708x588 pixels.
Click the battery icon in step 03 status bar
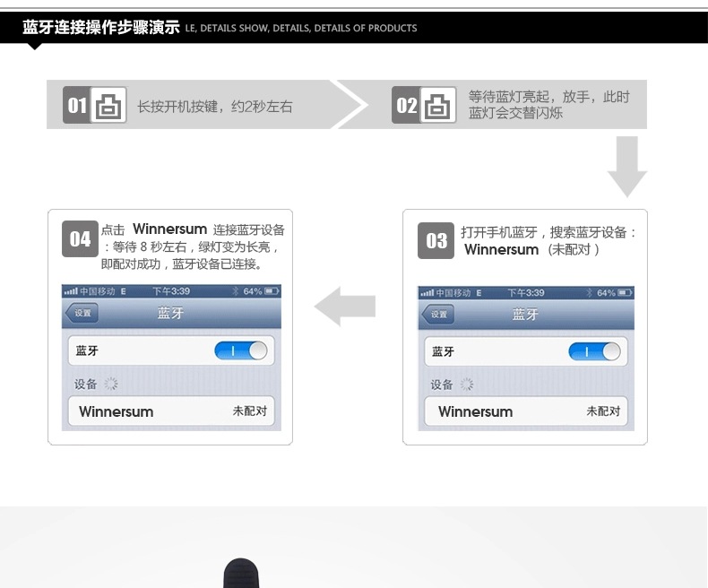coord(625,292)
